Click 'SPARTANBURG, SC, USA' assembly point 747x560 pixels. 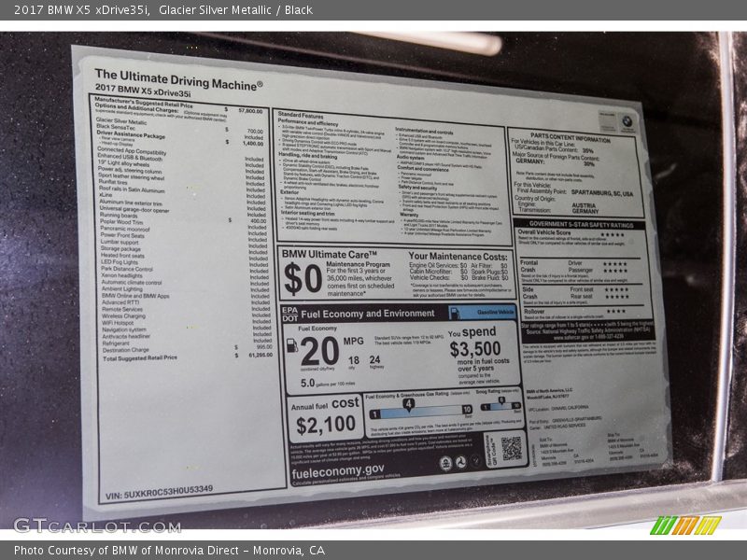602,193
